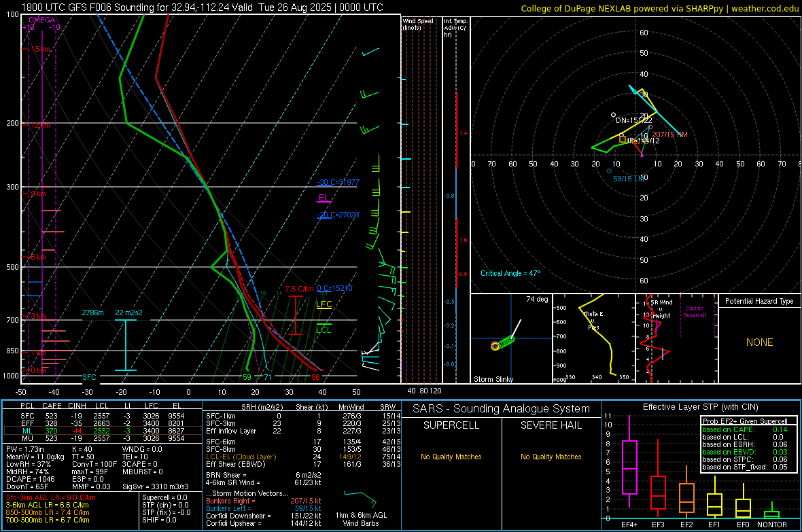802x532 pixels.
Task: Click the 'Prob EF2+ Given Supercell' heading
Action: (x=745, y=421)
